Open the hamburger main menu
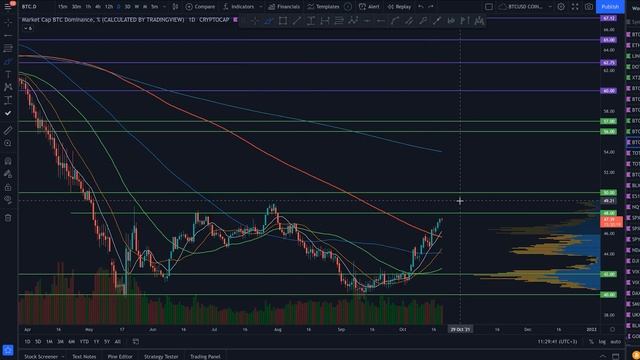 [x=8, y=7]
